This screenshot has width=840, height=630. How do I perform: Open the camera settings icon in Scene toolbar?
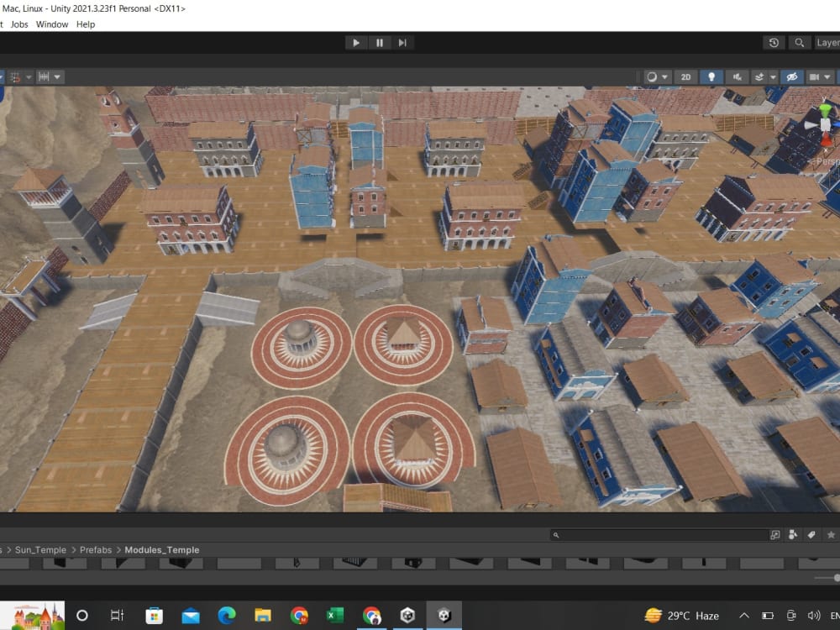(x=814, y=76)
